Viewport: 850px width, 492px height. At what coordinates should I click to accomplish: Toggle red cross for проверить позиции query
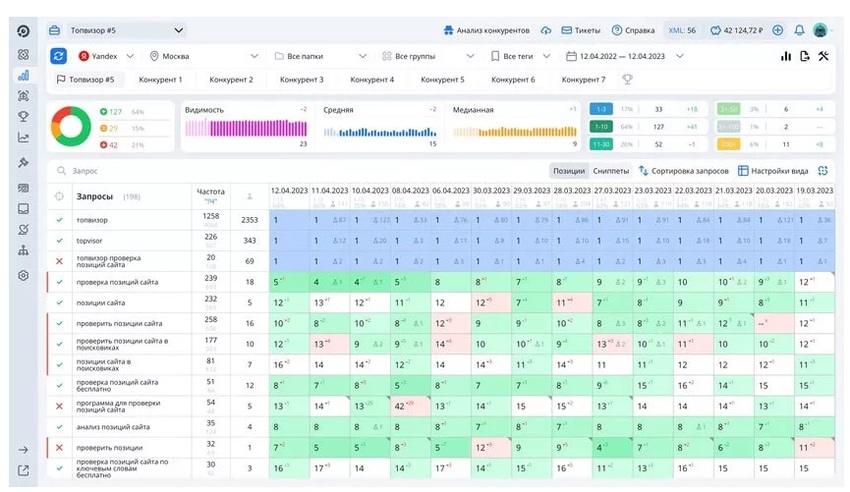coord(60,448)
